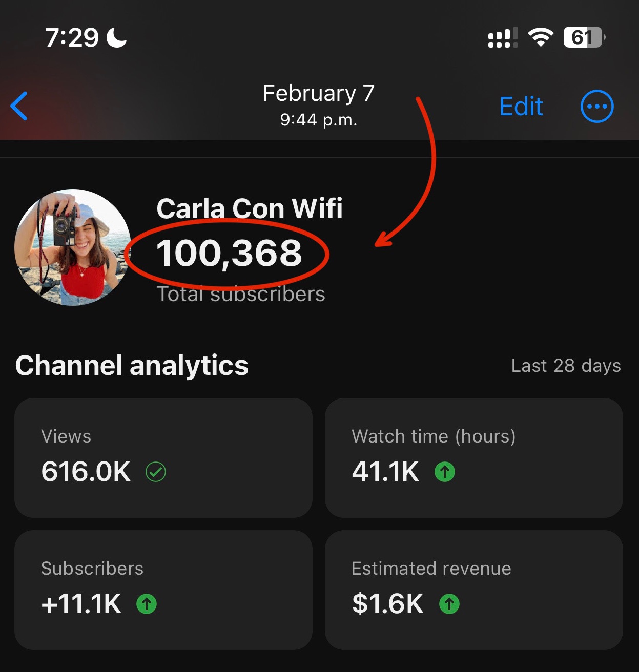Open the Watch time (hours) card
The height and width of the screenshot is (672, 639).
click(474, 458)
